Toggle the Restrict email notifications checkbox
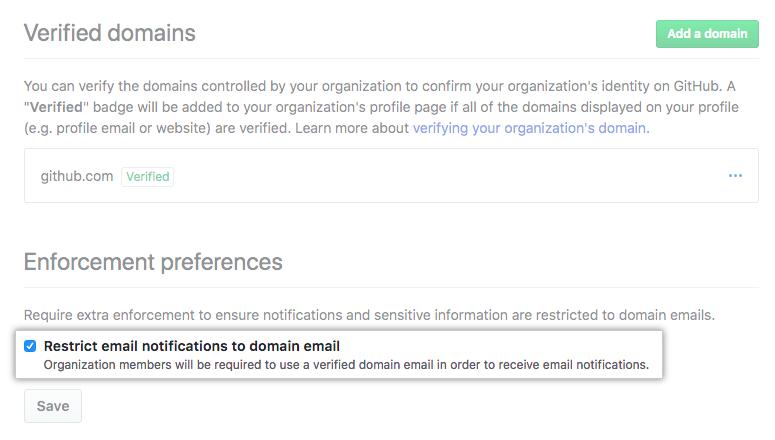Screen dimensions: 775x440 pyautogui.click(x=30, y=346)
